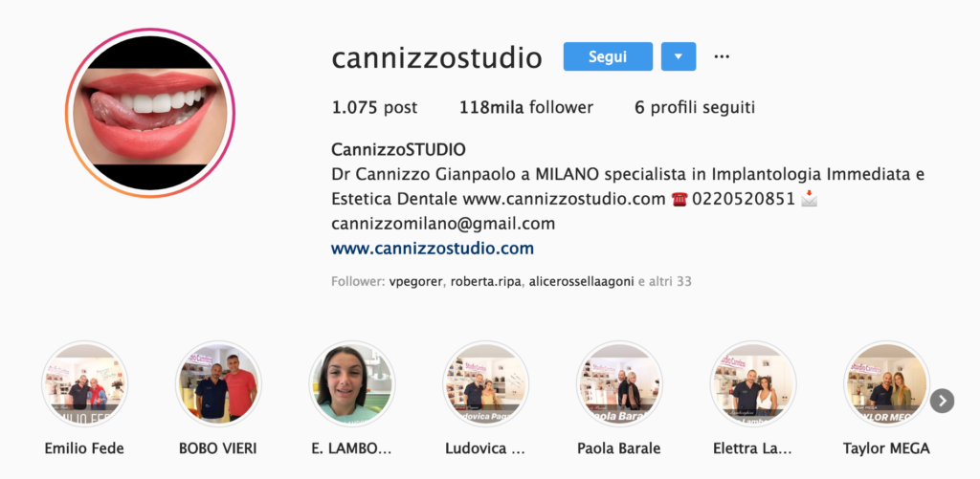Open follower roberta.ripa's profile

tap(485, 282)
